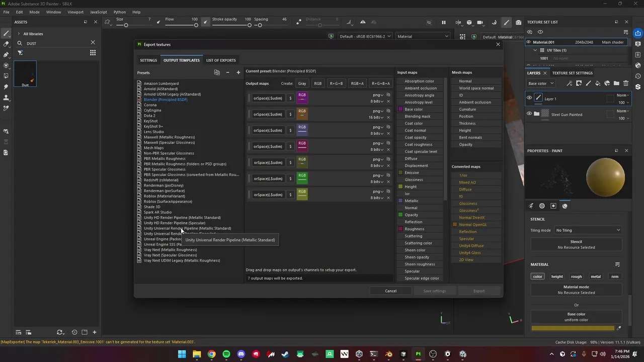Open File Explorer from the taskbar

tap(197, 354)
